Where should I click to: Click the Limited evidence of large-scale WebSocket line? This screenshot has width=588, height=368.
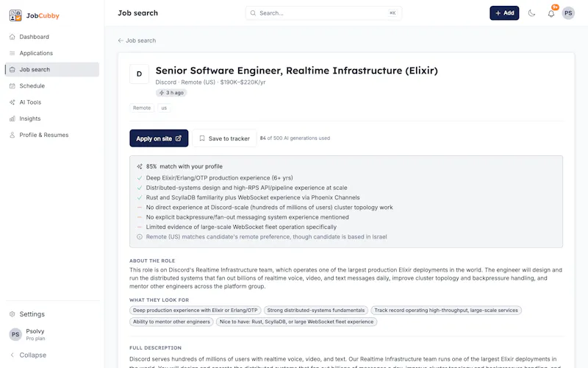pyautogui.click(x=241, y=227)
